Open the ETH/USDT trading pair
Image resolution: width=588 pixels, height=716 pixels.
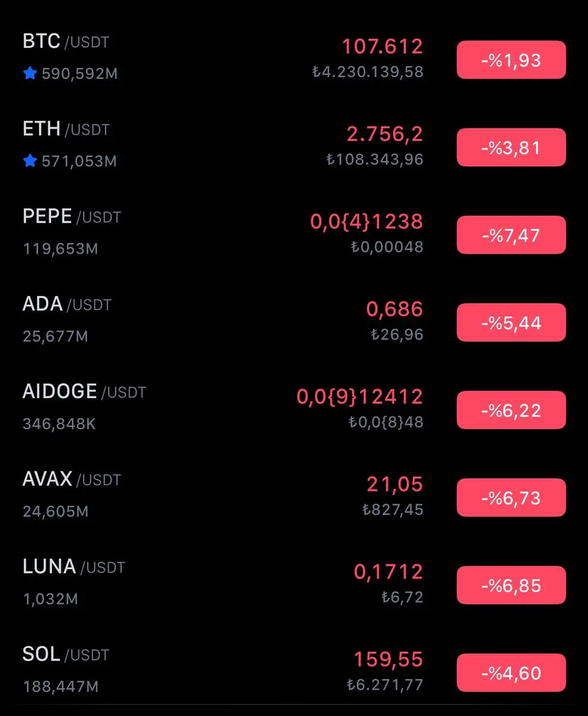(294, 146)
